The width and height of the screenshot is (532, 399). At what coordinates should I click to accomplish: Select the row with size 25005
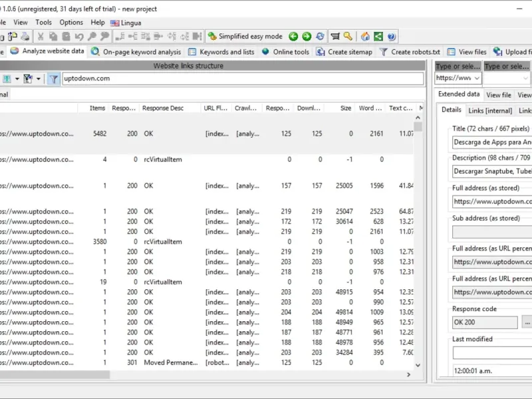point(207,186)
